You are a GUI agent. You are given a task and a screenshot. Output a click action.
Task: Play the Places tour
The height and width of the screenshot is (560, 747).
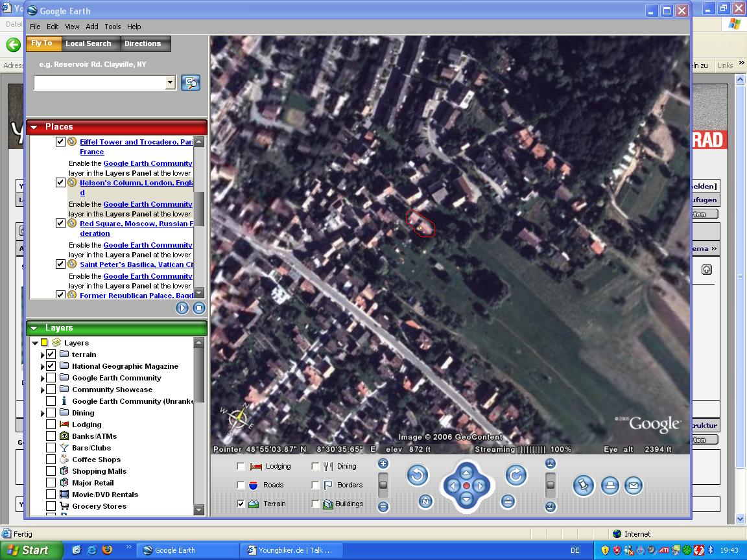(x=182, y=308)
